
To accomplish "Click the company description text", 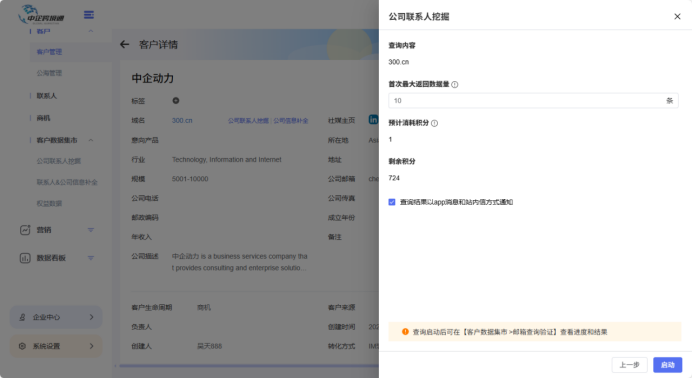I will tap(239, 262).
